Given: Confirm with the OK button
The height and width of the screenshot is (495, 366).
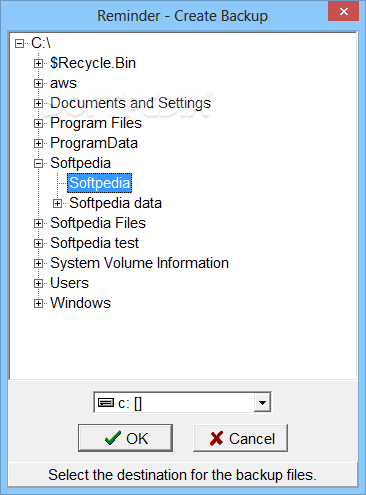Looking at the screenshot, I should 125,438.
